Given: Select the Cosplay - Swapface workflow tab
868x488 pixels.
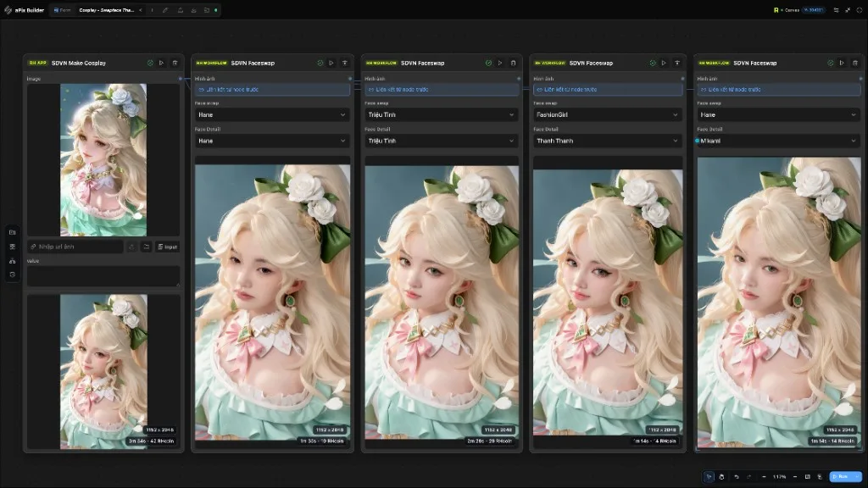Looking at the screenshot, I should tap(106, 10).
